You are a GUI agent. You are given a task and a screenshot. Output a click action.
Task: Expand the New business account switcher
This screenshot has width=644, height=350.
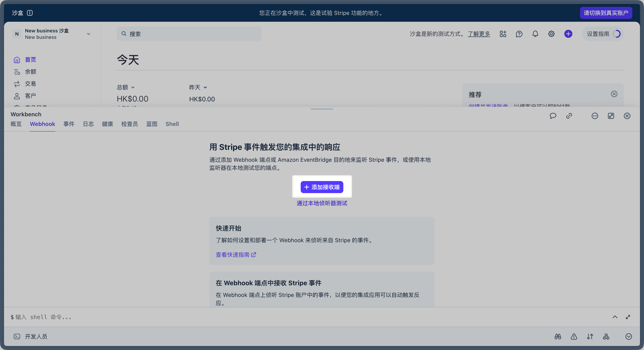click(x=88, y=34)
